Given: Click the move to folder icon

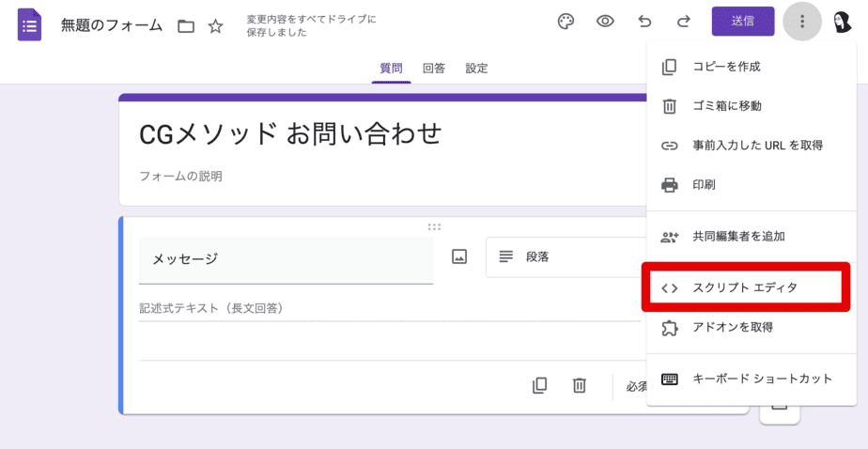Looking at the screenshot, I should 186,26.
